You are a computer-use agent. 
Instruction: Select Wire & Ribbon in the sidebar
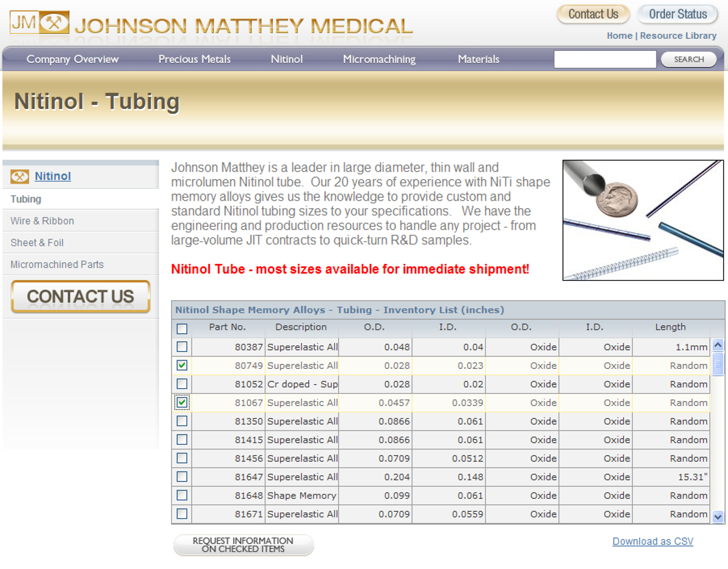pyautogui.click(x=42, y=221)
